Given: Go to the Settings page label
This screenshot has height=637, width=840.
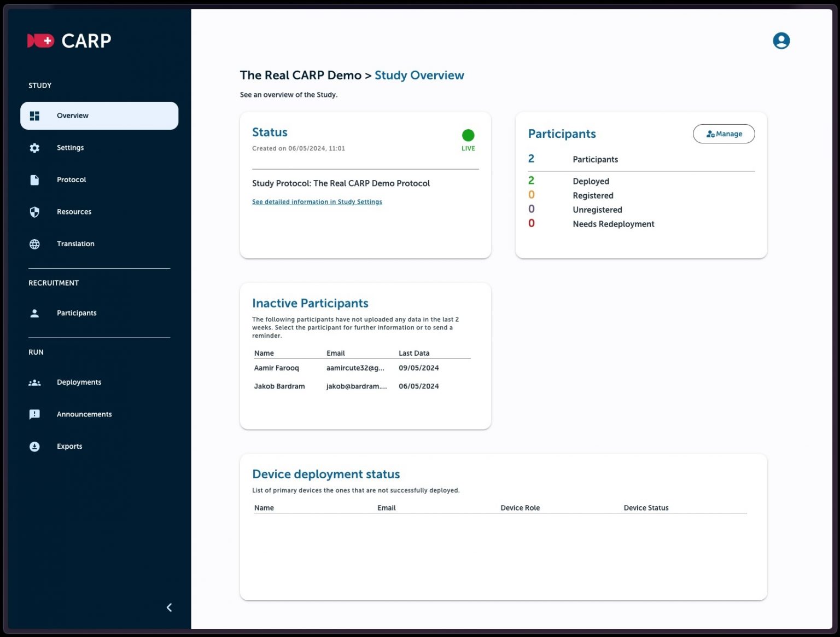Looking at the screenshot, I should tap(71, 148).
